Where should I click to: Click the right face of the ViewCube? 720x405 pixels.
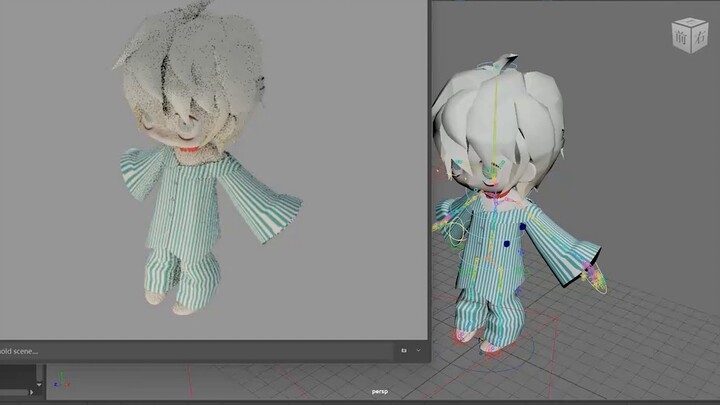697,36
